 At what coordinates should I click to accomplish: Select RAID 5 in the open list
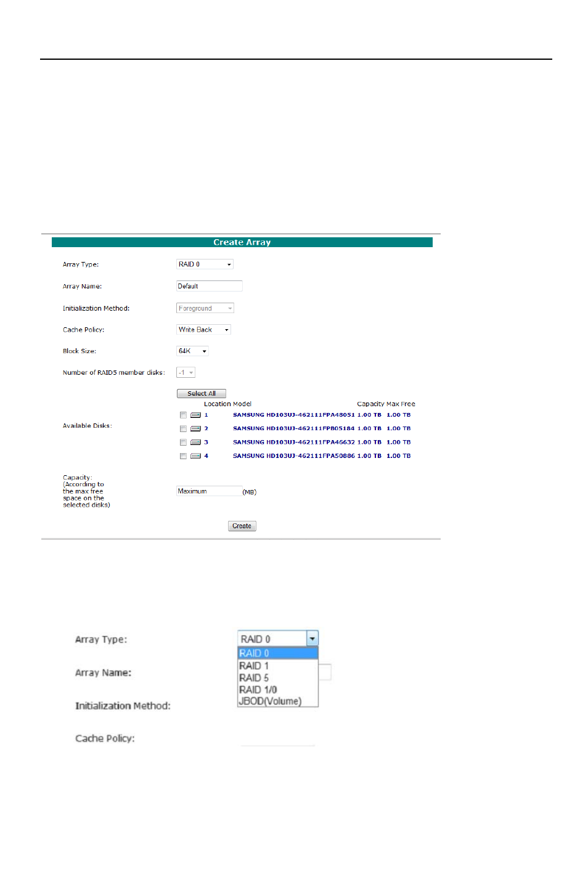point(277,678)
